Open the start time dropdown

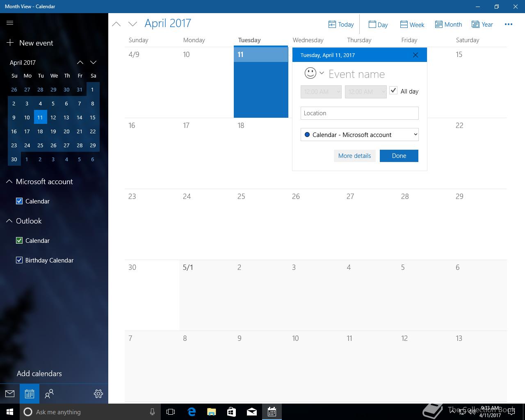[321, 92]
